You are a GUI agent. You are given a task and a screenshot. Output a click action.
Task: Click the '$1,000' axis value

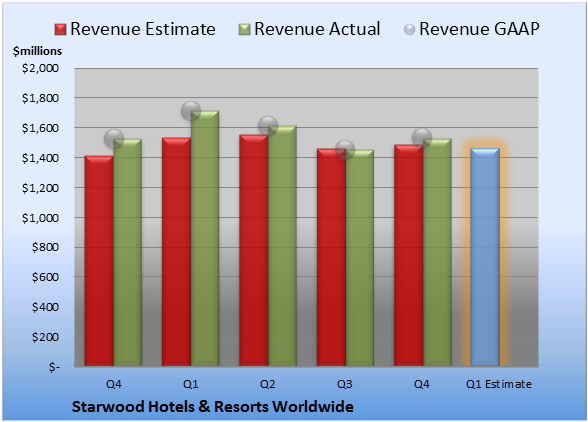pyautogui.click(x=40, y=218)
